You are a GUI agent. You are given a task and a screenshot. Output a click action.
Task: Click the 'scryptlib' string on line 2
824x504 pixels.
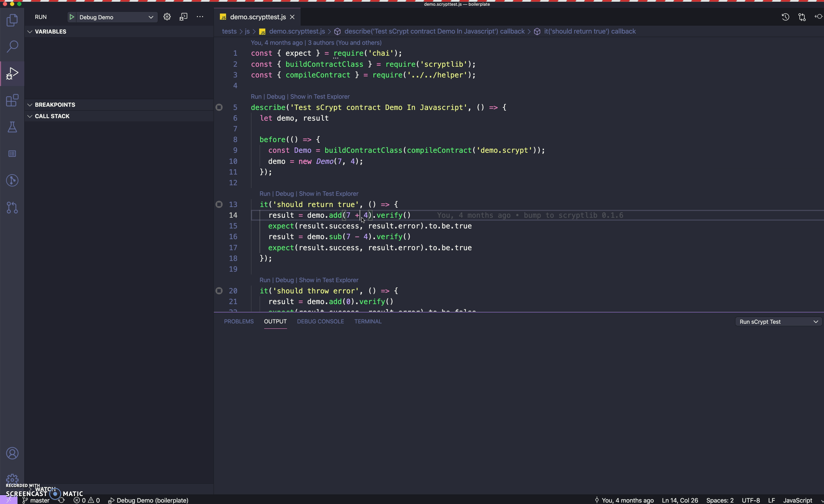[443, 65]
